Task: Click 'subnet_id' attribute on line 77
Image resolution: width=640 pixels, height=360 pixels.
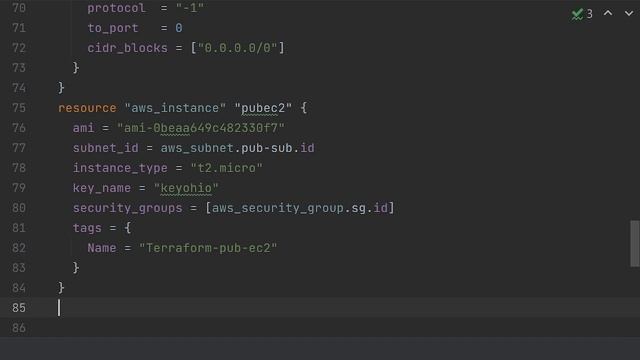Action: click(106, 148)
